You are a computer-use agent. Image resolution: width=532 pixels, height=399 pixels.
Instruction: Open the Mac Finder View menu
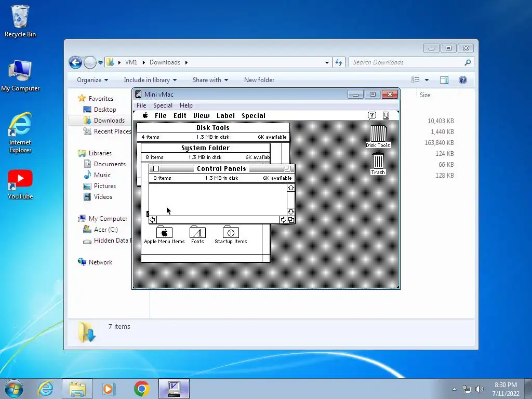pos(201,115)
